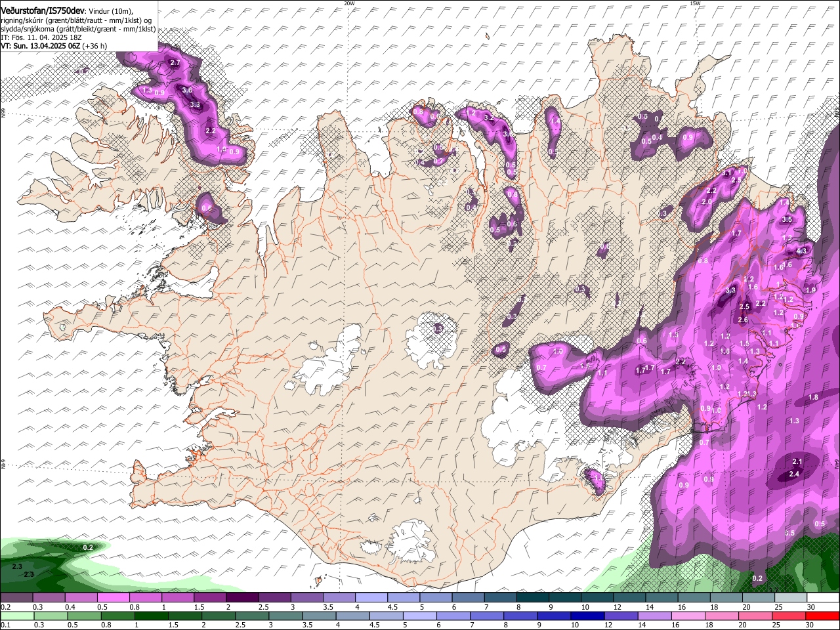This screenshot has width=840, height=630.
Task: Click the 3.2 precipitation value on the map
Action: point(488,118)
